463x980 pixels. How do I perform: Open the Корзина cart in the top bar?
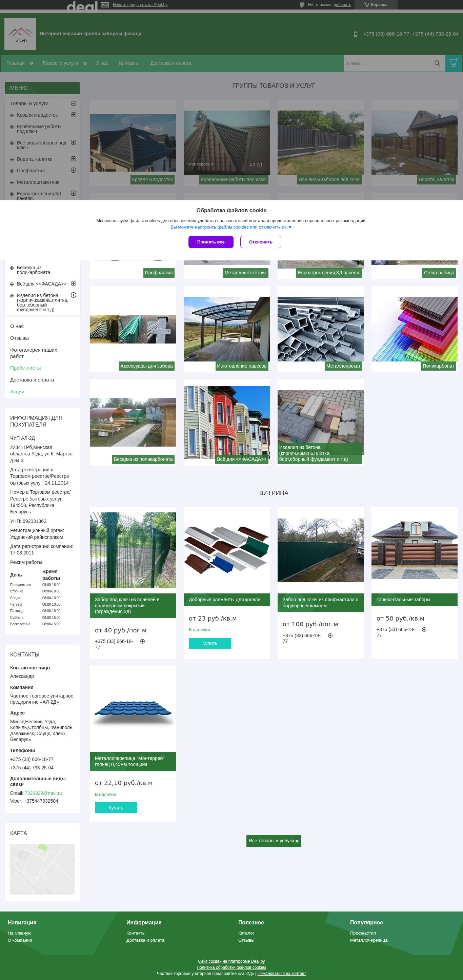pos(376,4)
